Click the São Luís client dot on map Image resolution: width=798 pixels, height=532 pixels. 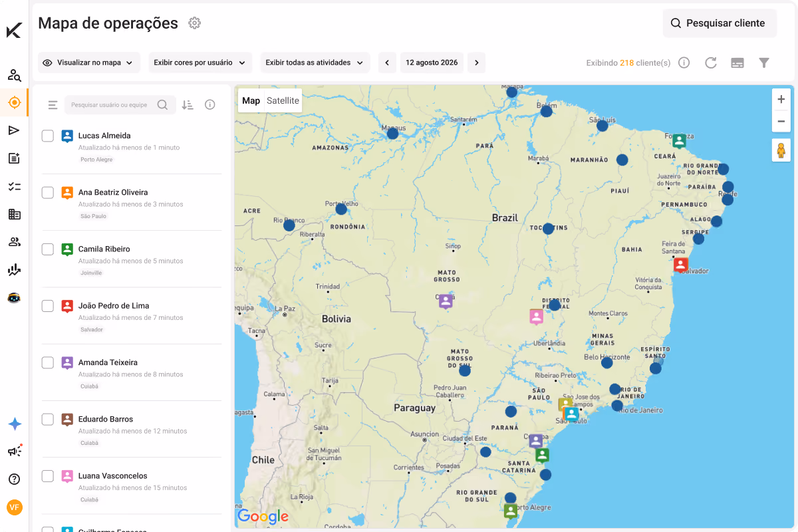tap(602, 126)
